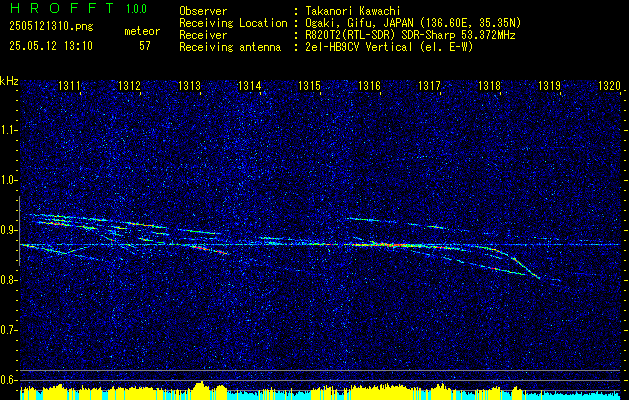Click the meteor count 57

[x=145, y=46]
